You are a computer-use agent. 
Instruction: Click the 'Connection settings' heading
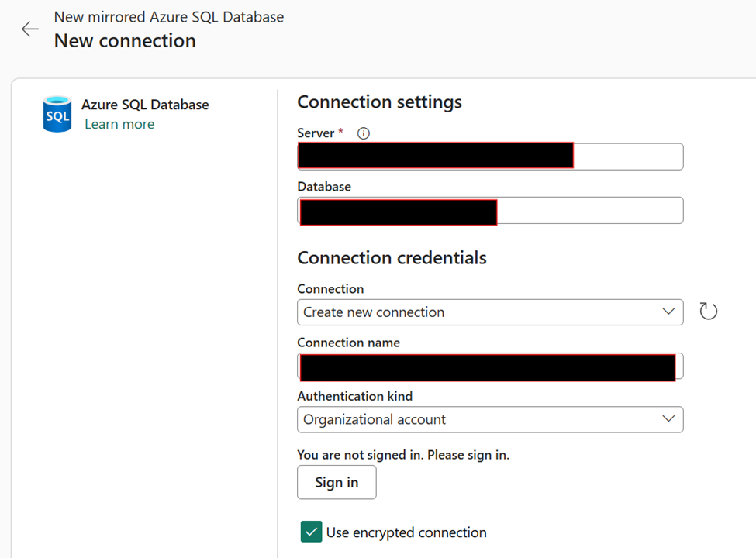click(x=379, y=102)
